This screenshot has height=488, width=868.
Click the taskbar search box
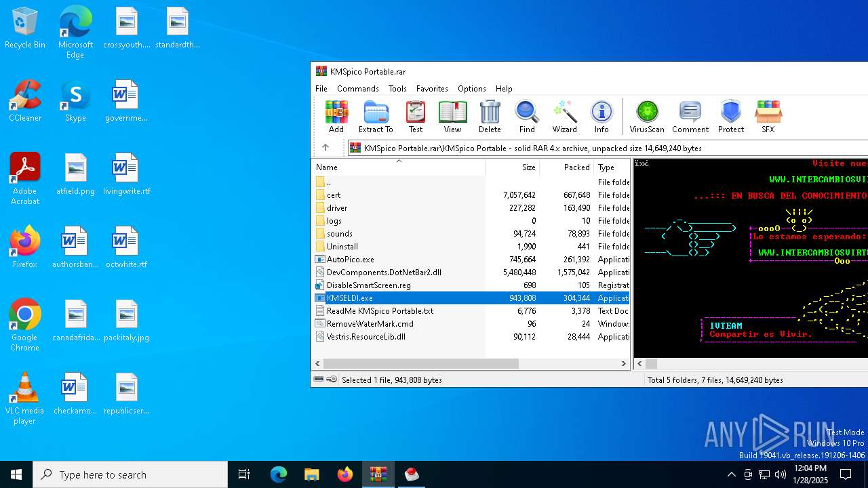coord(130,474)
